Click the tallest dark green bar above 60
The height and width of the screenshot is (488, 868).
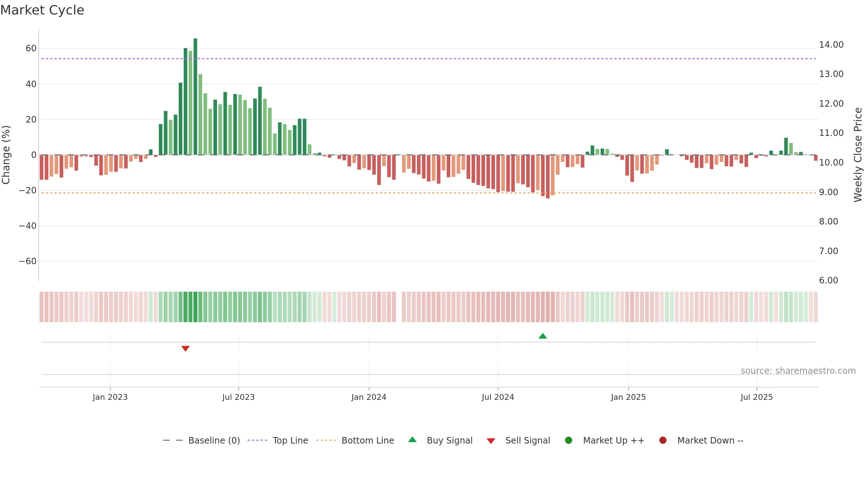(x=195, y=97)
